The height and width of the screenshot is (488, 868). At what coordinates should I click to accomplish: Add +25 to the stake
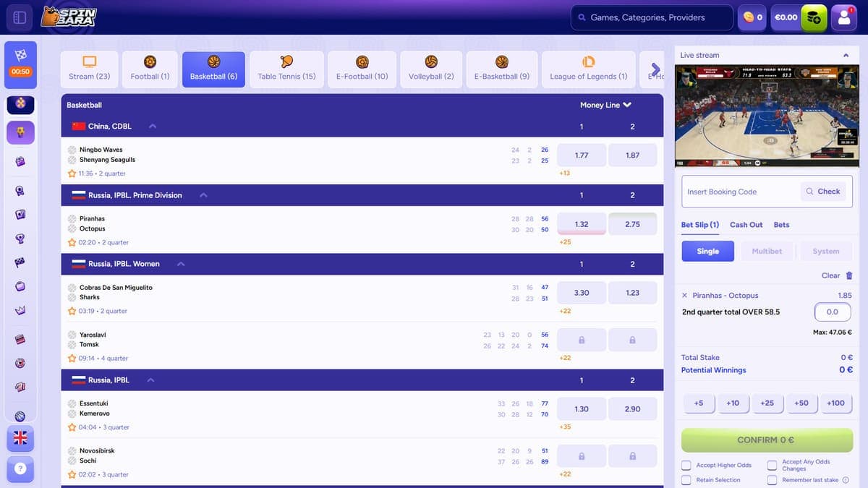(767, 403)
